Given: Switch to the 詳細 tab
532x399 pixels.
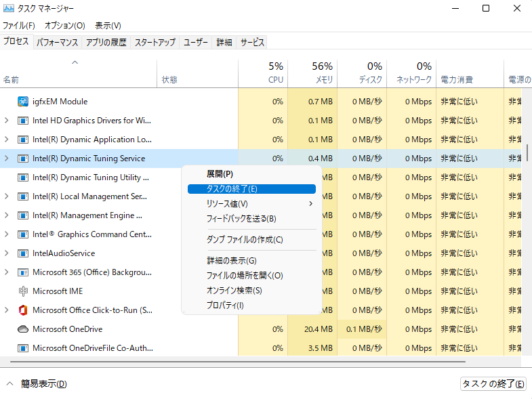Looking at the screenshot, I should [224, 43].
